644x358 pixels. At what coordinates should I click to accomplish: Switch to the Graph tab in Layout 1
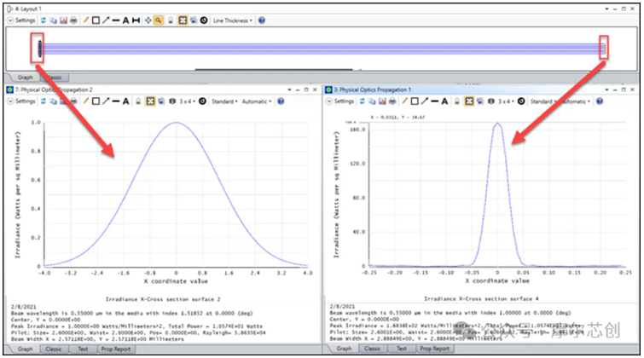[25, 78]
